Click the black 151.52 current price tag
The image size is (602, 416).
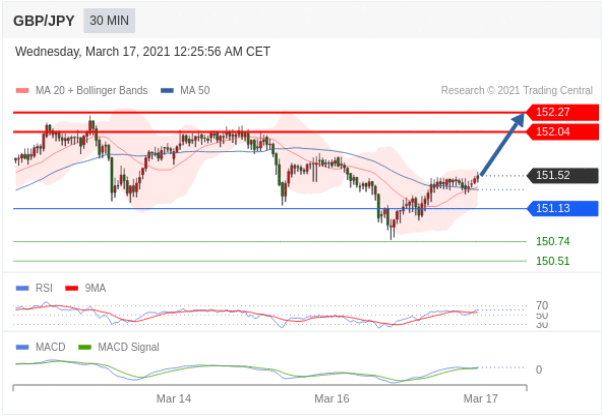[x=562, y=175]
